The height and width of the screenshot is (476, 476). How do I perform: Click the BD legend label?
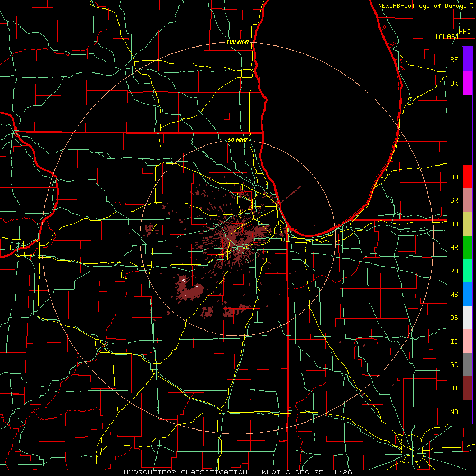click(x=454, y=224)
